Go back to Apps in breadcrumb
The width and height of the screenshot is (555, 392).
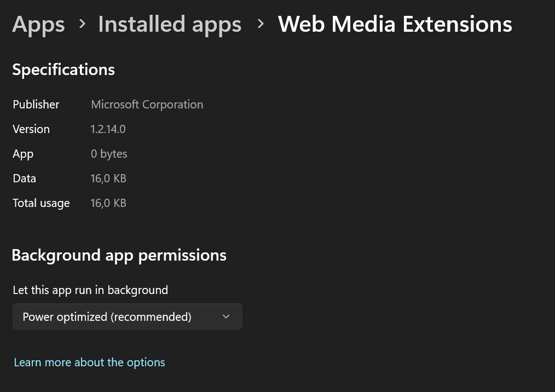(38, 24)
